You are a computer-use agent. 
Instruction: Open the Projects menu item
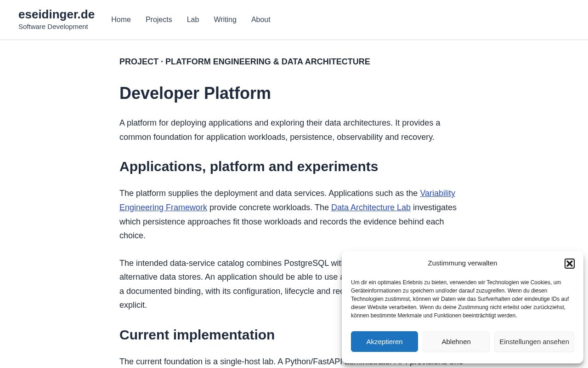pos(159,20)
